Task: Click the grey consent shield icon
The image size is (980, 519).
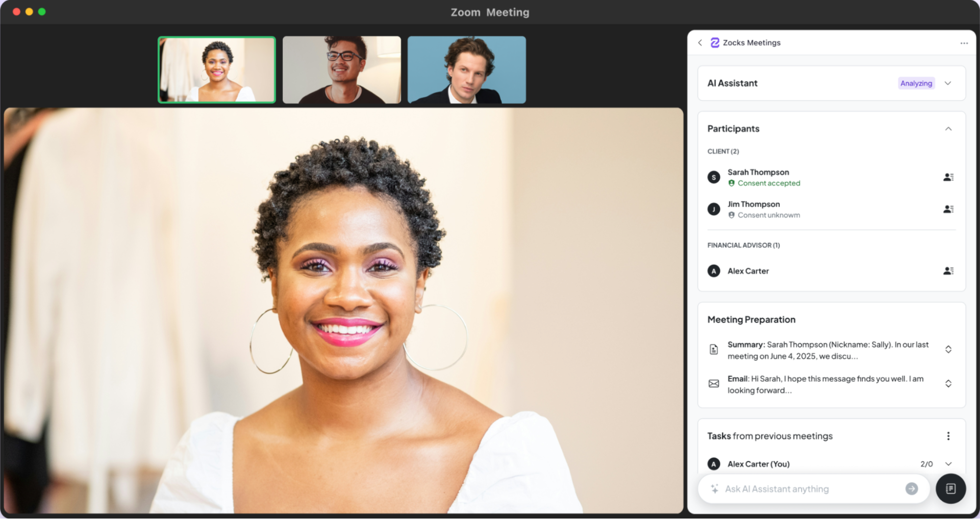Action: click(x=731, y=215)
